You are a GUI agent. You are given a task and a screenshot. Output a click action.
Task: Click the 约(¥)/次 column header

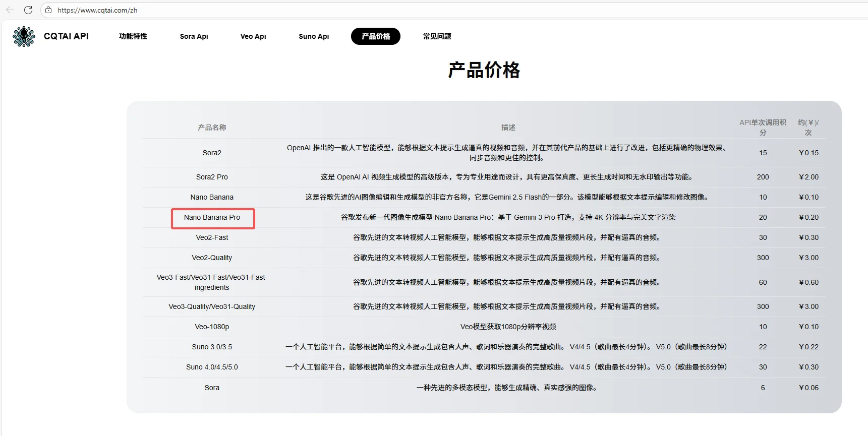click(808, 128)
